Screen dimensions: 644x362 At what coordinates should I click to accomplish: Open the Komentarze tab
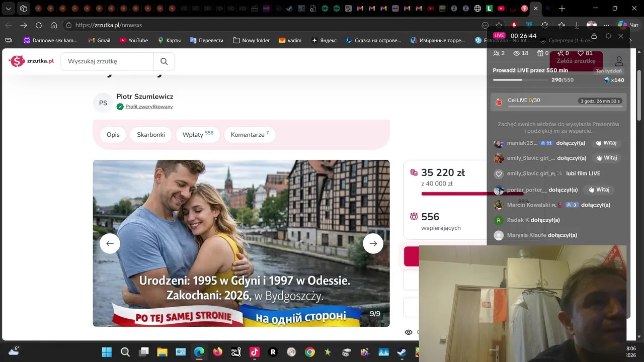tap(250, 135)
